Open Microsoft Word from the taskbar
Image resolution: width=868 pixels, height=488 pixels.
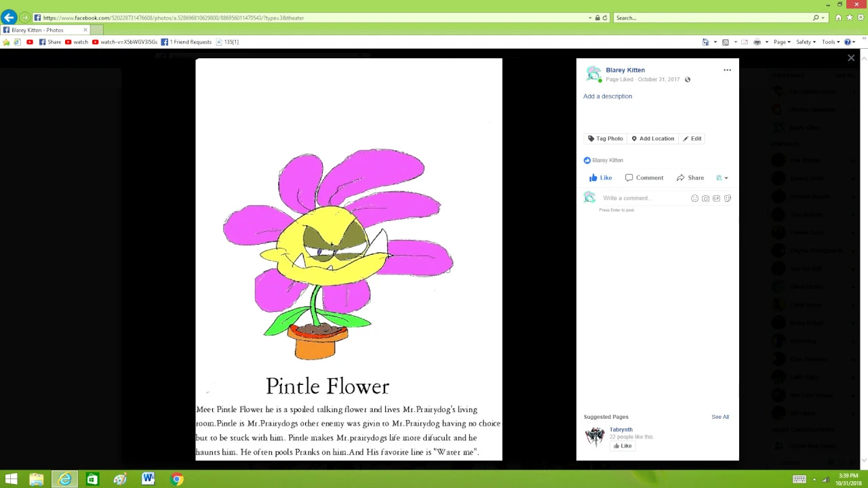tap(148, 479)
